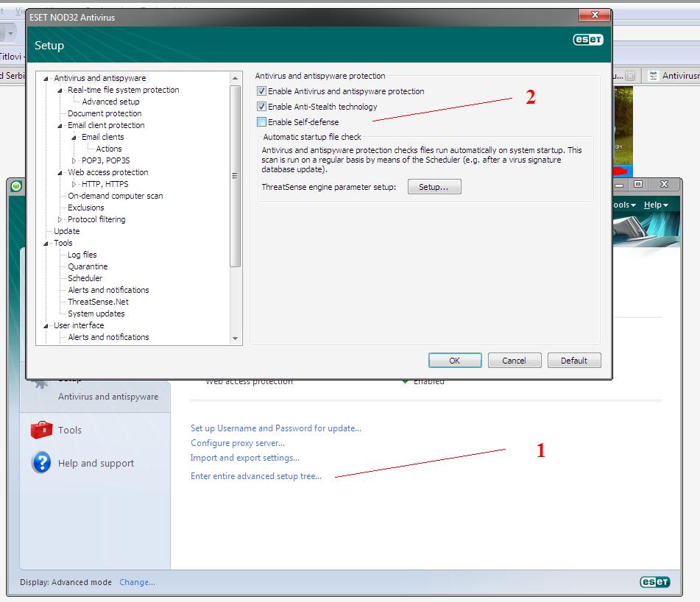The height and width of the screenshot is (602, 700).
Task: Click Set up Username and Password link
Action: (276, 428)
